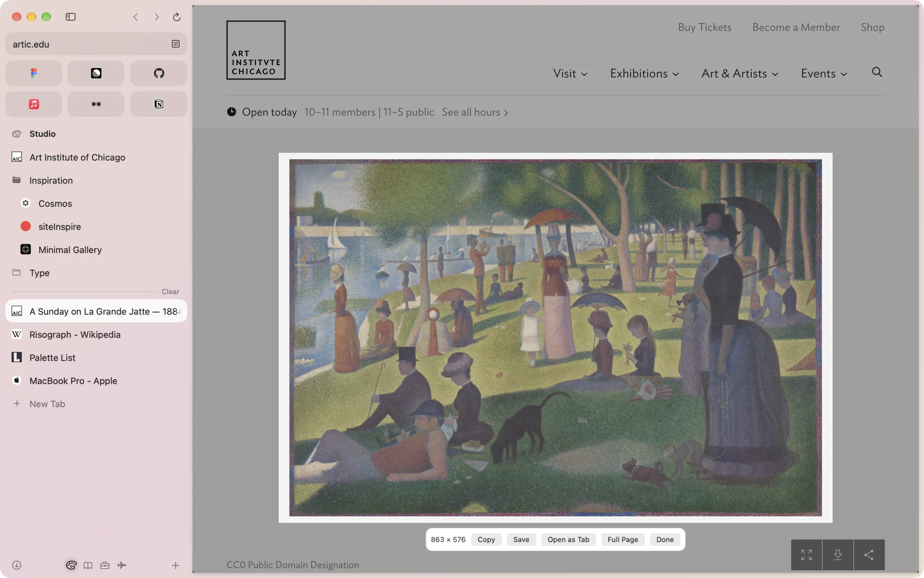Open the siteInspire bookmark
The image size is (924, 578).
[x=96, y=227]
